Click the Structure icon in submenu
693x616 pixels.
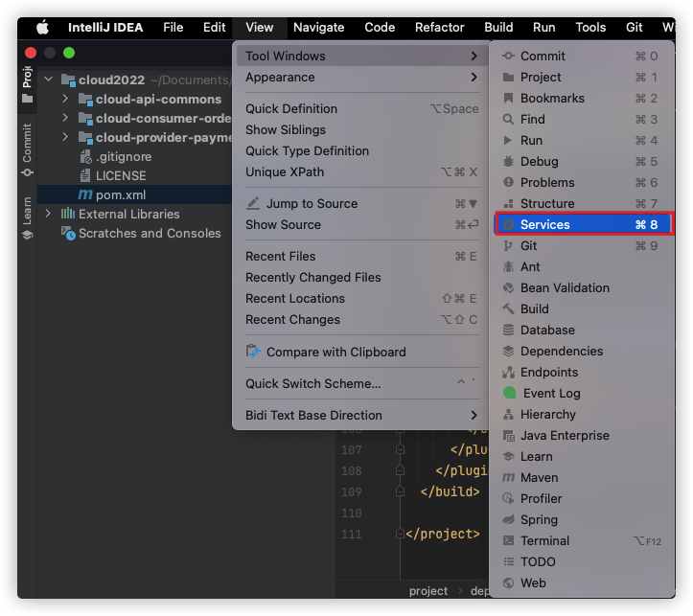(508, 203)
